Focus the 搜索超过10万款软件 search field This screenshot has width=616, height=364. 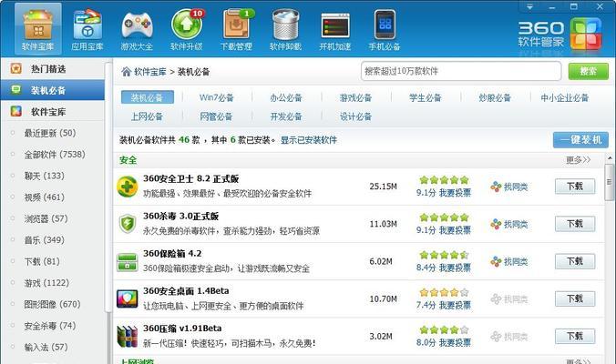click(x=461, y=71)
